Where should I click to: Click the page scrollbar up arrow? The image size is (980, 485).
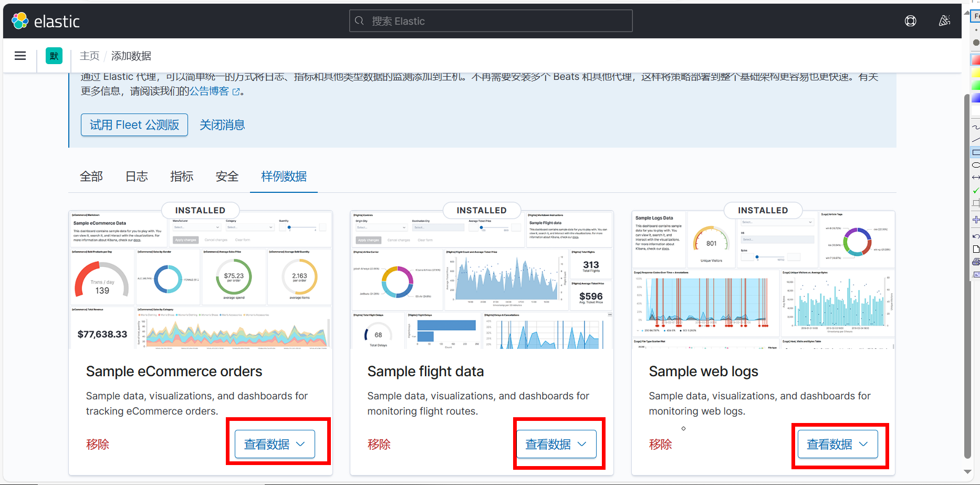pyautogui.click(x=967, y=13)
